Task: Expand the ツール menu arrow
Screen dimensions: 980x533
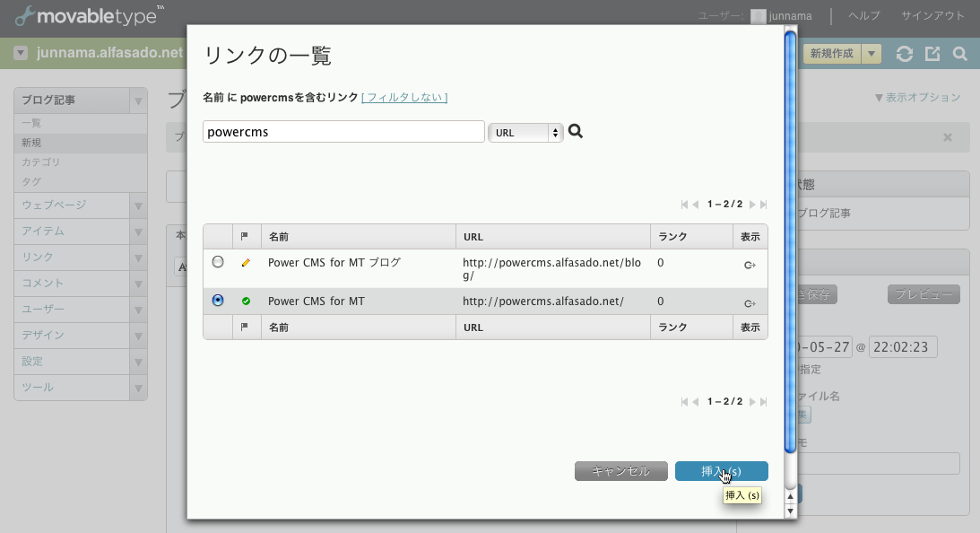Action: [138, 388]
